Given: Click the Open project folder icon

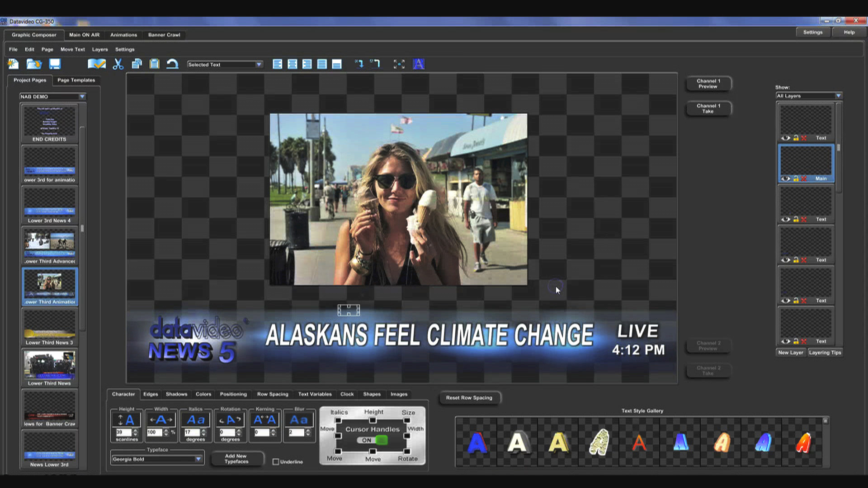Looking at the screenshot, I should (34, 64).
